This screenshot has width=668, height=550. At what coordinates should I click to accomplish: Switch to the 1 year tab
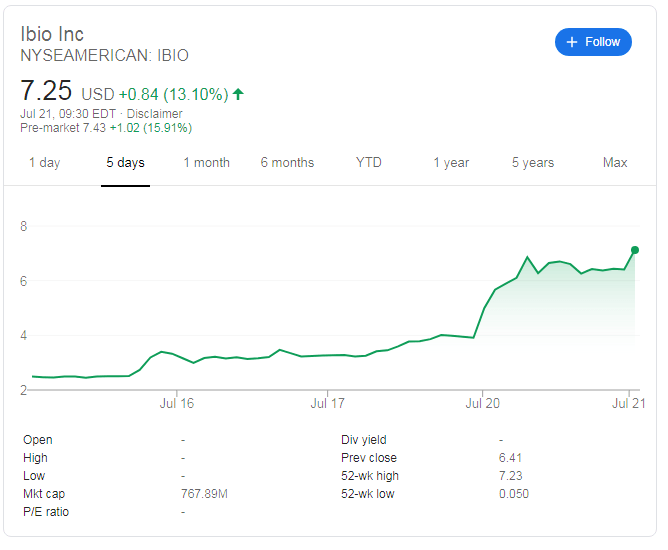(x=451, y=163)
